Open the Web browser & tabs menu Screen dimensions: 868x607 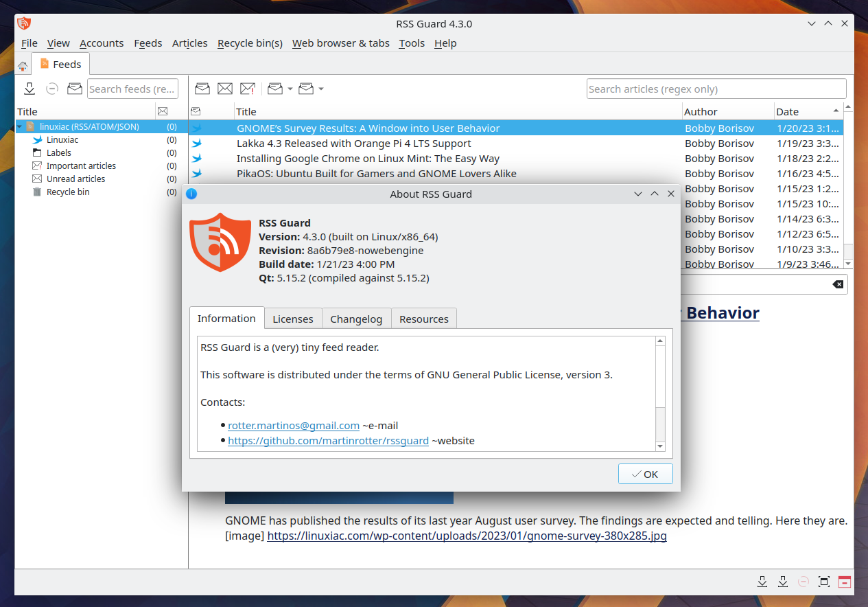(x=341, y=43)
